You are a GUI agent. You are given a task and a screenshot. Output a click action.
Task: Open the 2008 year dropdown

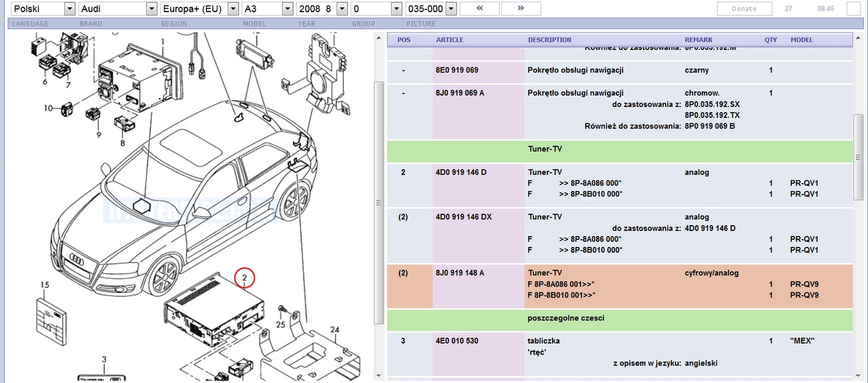point(323,9)
